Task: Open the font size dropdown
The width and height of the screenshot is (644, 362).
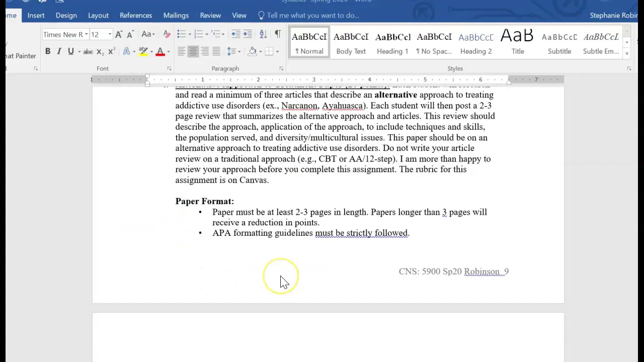Action: click(110, 34)
